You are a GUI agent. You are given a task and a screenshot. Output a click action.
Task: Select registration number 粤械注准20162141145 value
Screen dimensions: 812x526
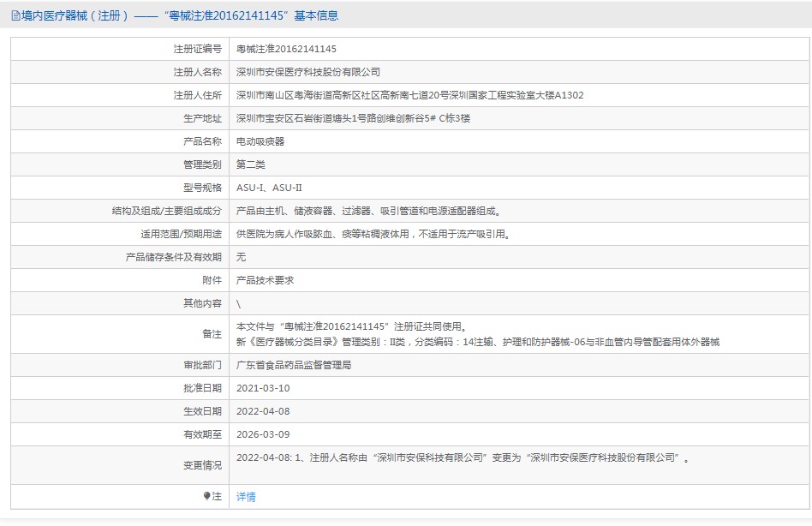(x=286, y=49)
